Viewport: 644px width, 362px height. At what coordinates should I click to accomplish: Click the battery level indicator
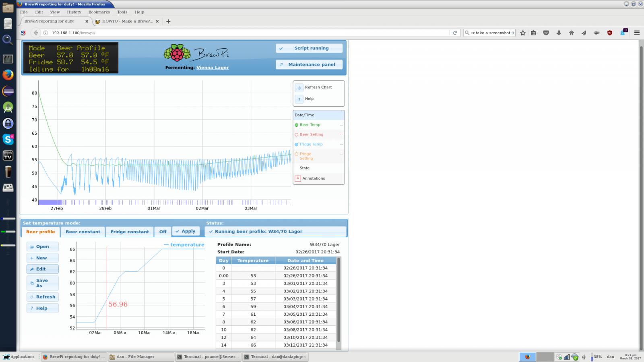coord(597,357)
